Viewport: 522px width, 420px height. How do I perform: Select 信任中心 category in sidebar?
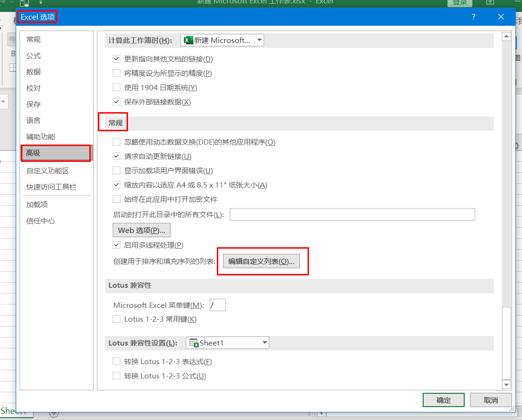[x=56, y=221]
